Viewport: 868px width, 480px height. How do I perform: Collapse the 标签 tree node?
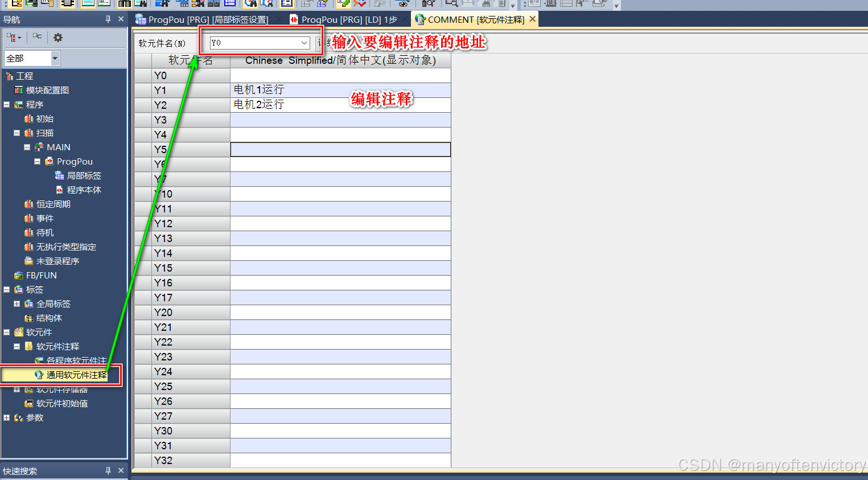[7, 289]
